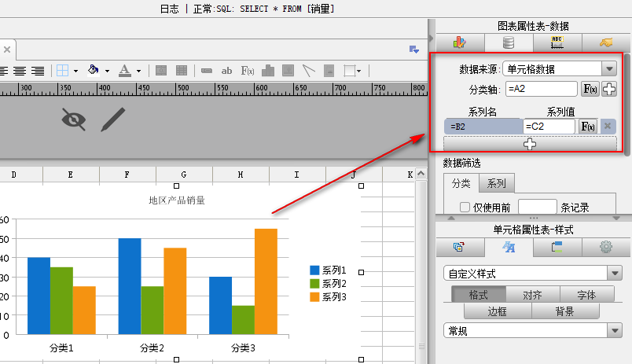Add a category axis with plus

coord(609,89)
